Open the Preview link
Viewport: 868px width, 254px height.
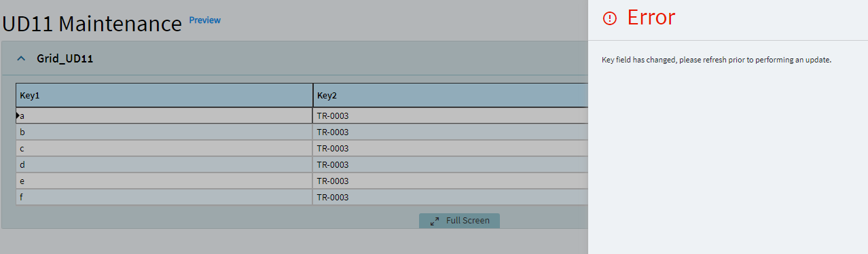tap(204, 20)
